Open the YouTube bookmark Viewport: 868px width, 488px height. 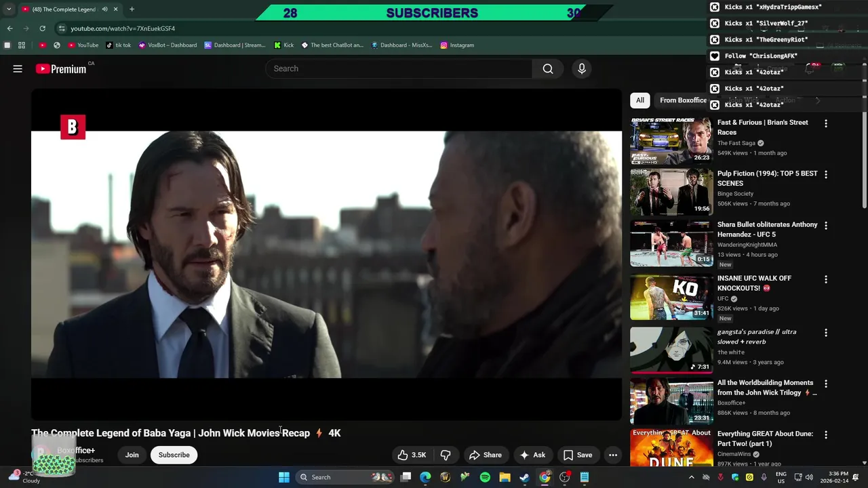(x=83, y=45)
